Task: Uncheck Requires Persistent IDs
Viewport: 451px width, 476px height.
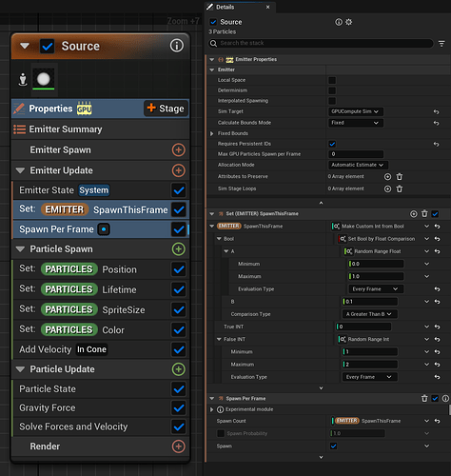Action: [332, 144]
